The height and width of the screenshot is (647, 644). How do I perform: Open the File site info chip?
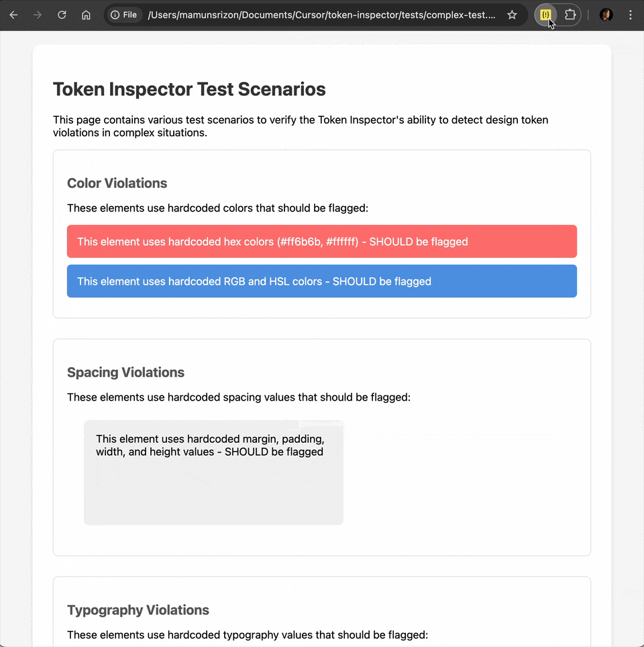click(x=124, y=15)
